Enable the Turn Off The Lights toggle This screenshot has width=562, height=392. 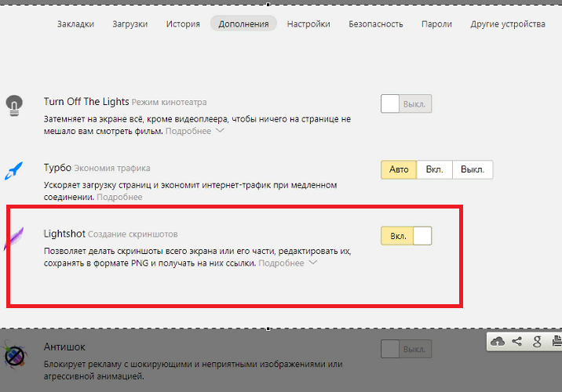pos(406,103)
